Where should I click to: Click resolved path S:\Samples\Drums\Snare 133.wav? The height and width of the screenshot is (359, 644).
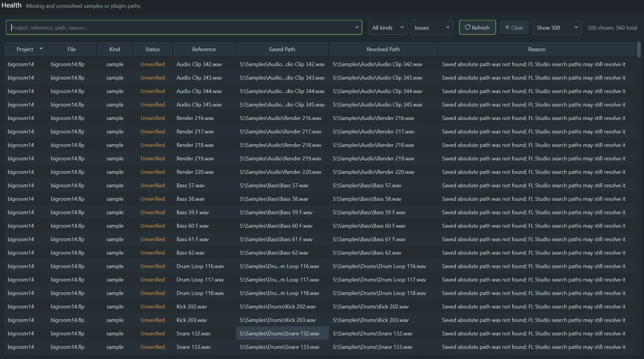[383, 347]
